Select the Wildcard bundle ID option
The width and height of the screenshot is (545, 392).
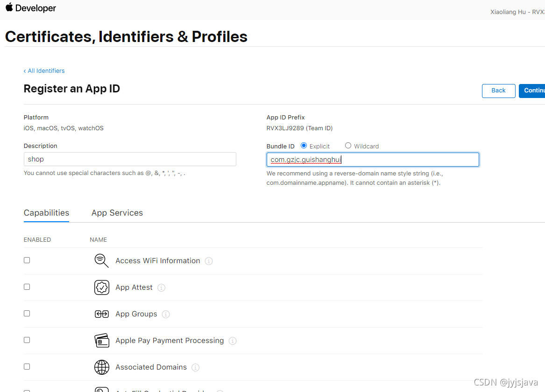(x=348, y=146)
